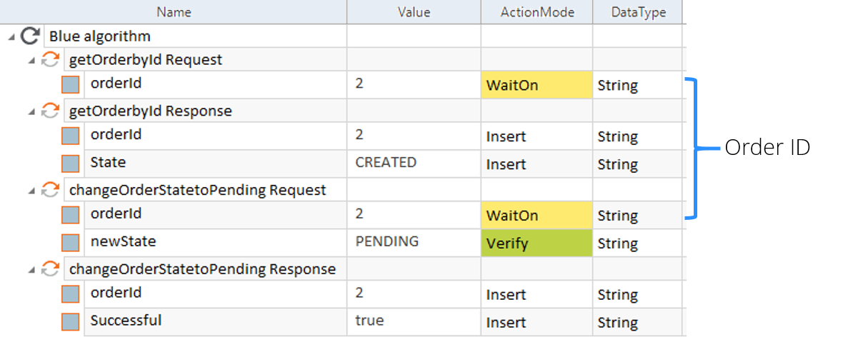Viewport: 868px width, 342px height.
Task: Collapse the changeOrderStatetoPending Response node
Action: [x=31, y=270]
